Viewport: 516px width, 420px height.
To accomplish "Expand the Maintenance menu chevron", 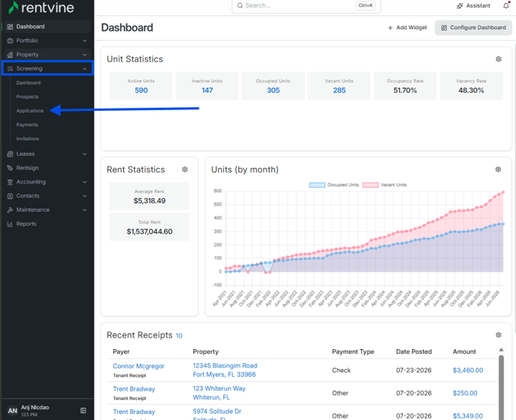I will [x=85, y=210].
